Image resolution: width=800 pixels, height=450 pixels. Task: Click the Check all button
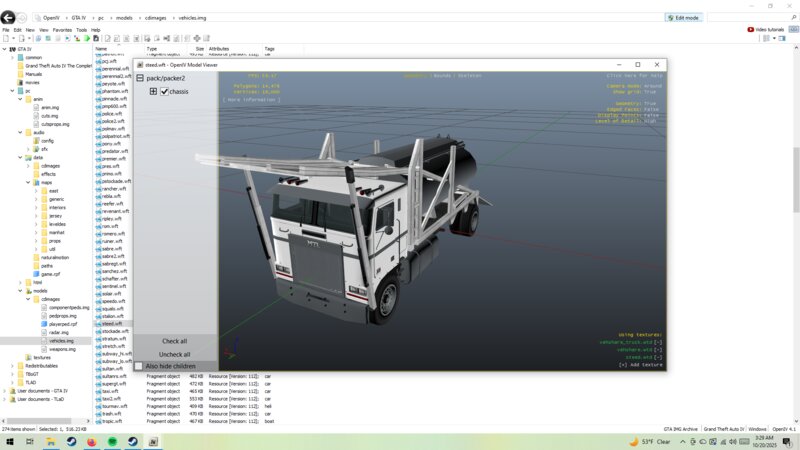174,341
